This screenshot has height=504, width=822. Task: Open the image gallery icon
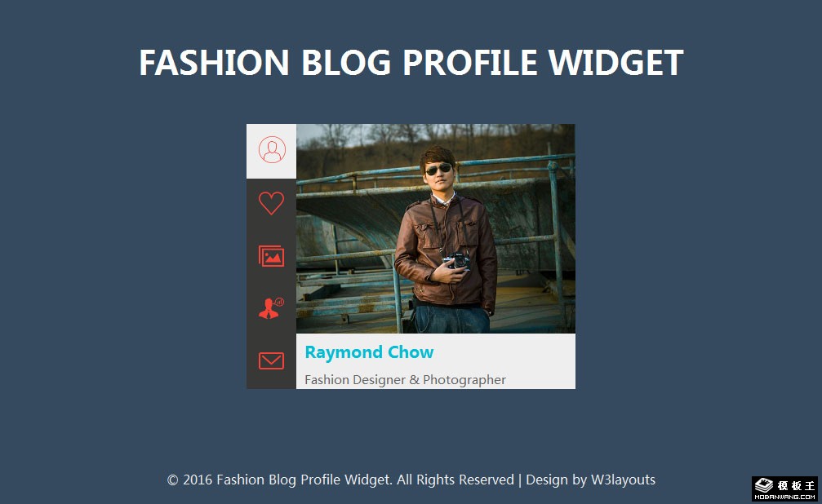click(x=272, y=256)
